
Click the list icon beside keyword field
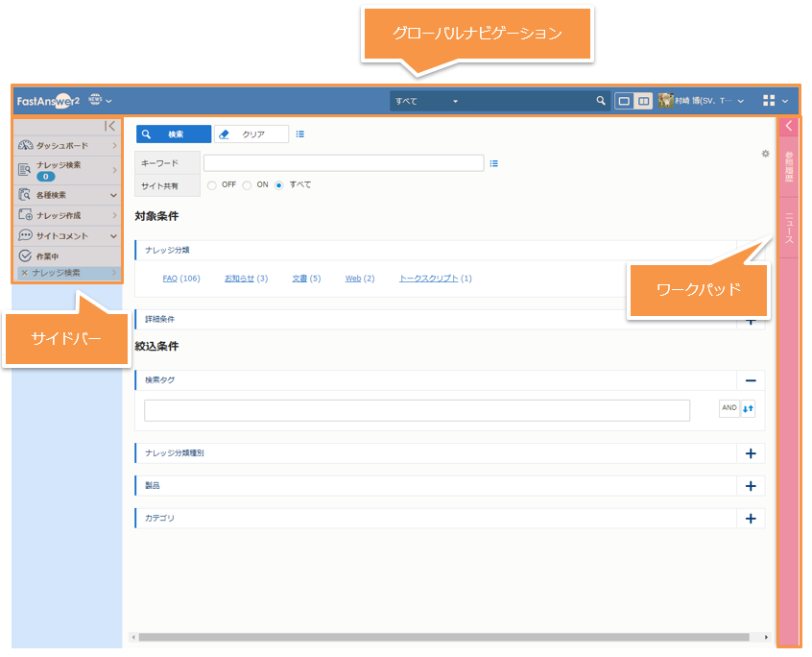pos(494,163)
